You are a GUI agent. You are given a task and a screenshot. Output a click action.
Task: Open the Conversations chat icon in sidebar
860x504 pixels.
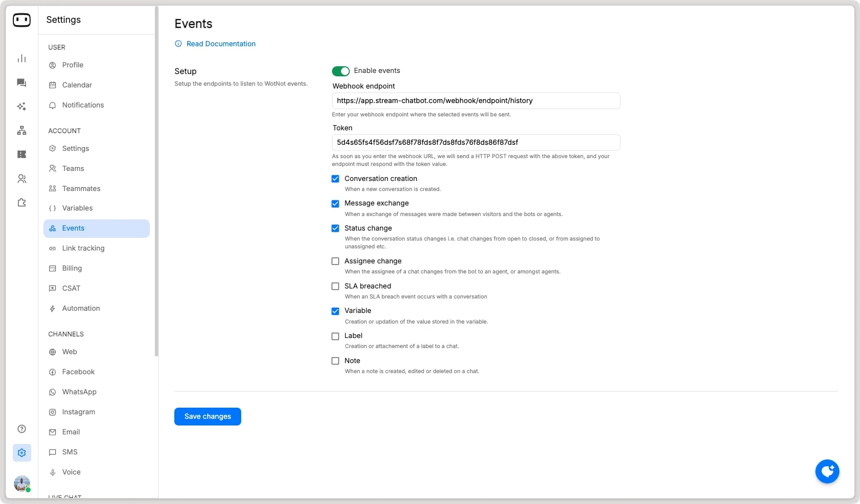pos(21,82)
